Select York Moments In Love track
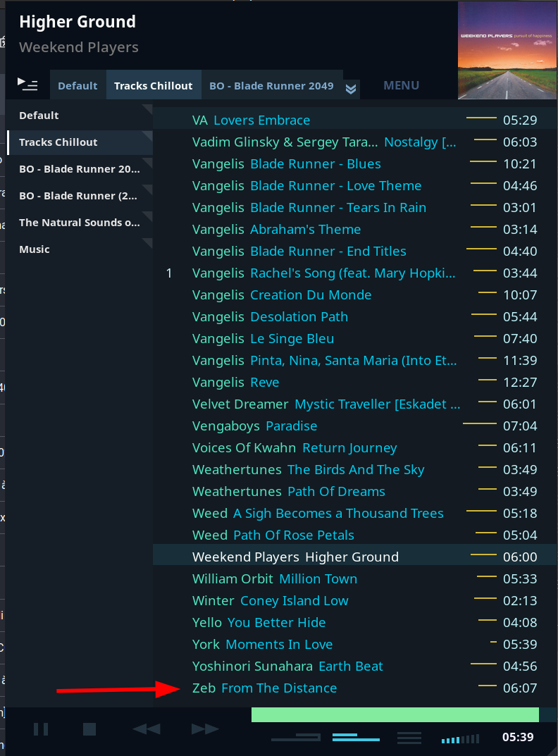 354,645
